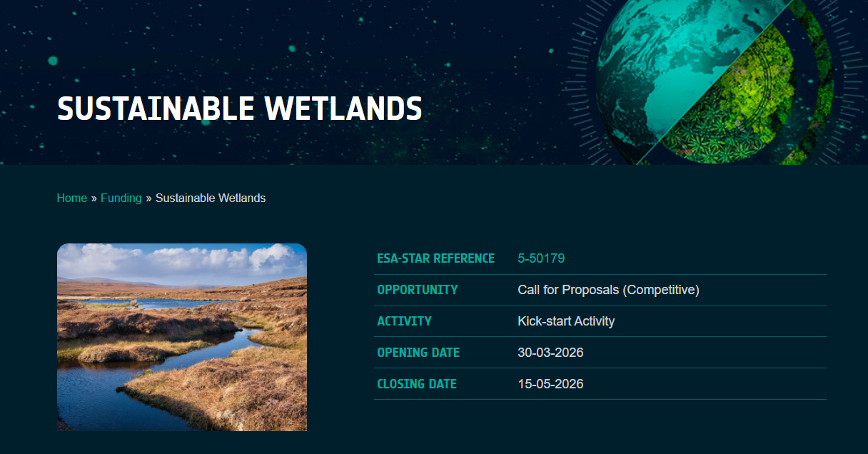Screen dimensions: 868x454
Task: Click the ACTIVITY row label
Action: tap(404, 321)
